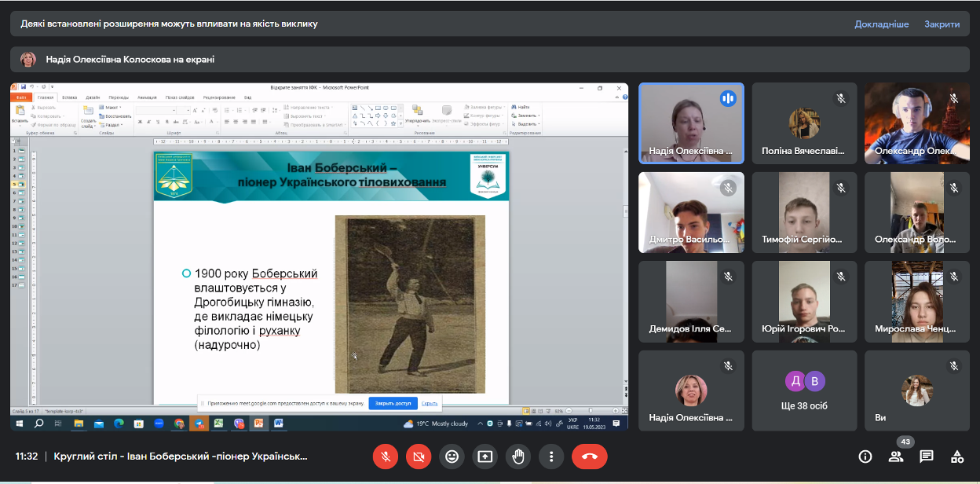Viewport: 980px width, 484px height.
Task: Click the Докладніше link
Action: tap(881, 24)
